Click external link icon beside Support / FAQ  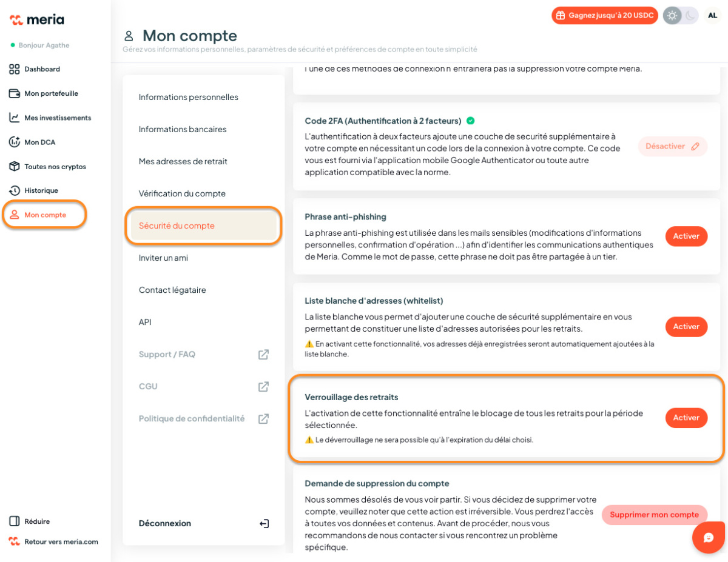point(263,354)
